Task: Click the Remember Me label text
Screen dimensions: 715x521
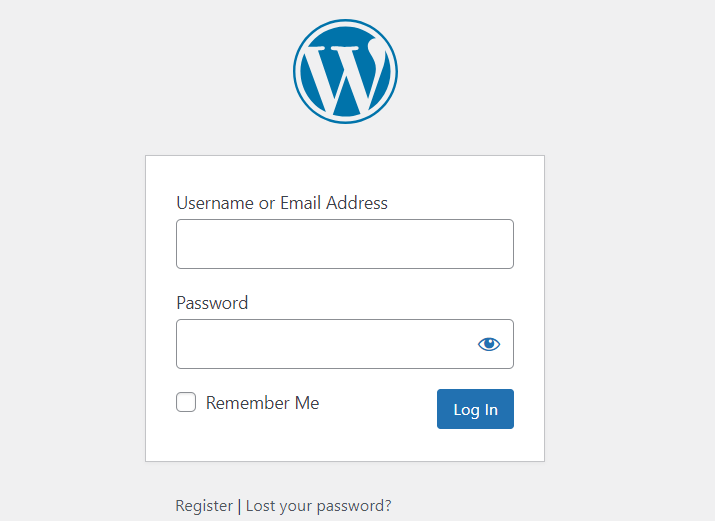Action: coord(262,403)
